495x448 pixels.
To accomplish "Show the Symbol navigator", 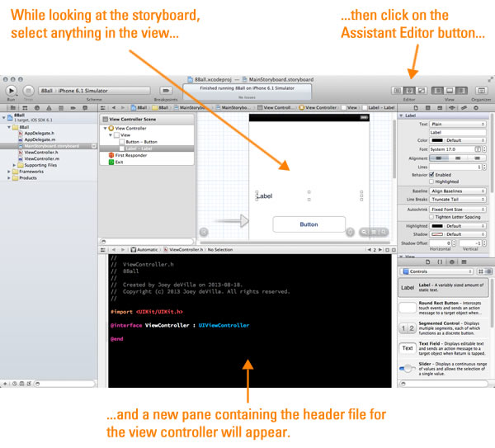I will click(x=25, y=108).
